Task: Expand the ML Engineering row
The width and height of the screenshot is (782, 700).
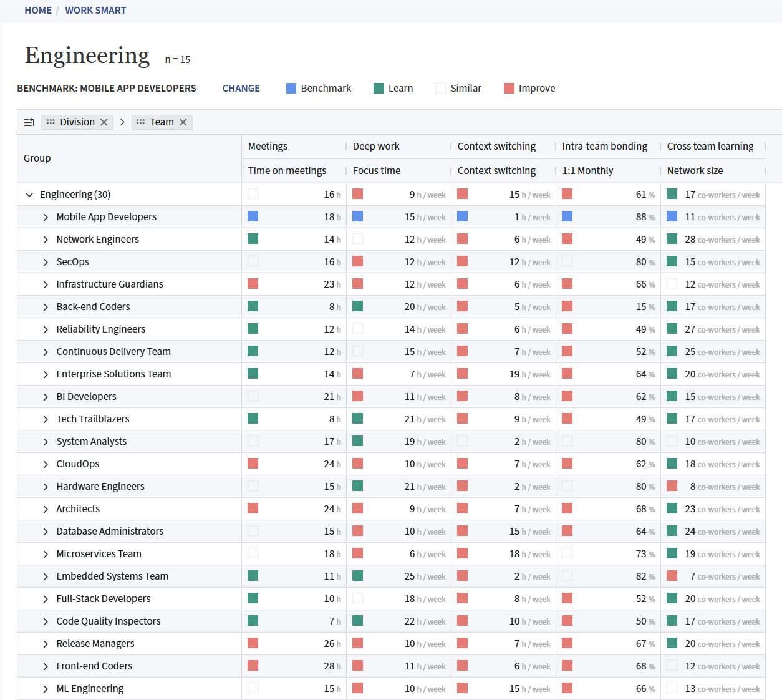Action: tap(46, 689)
